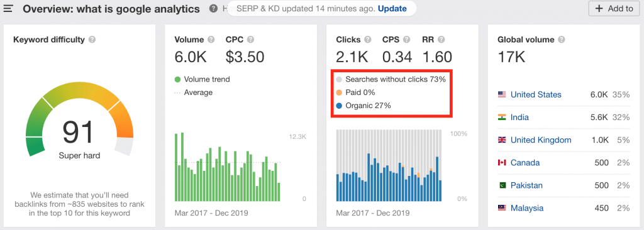The height and width of the screenshot is (230, 644).
Task: Click the Average dotted line legend
Action: click(194, 92)
